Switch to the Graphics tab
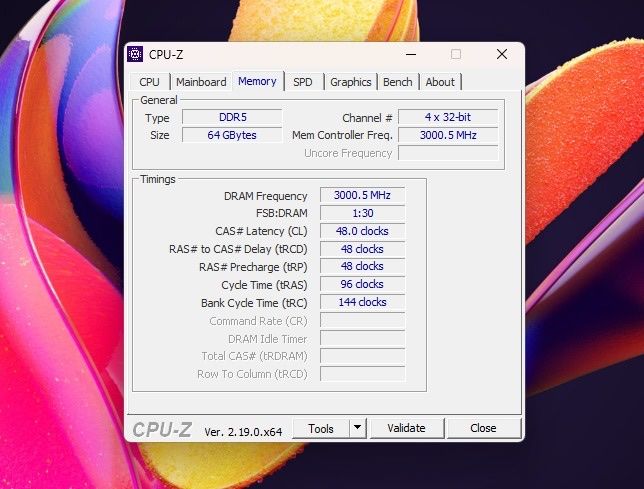 (351, 82)
